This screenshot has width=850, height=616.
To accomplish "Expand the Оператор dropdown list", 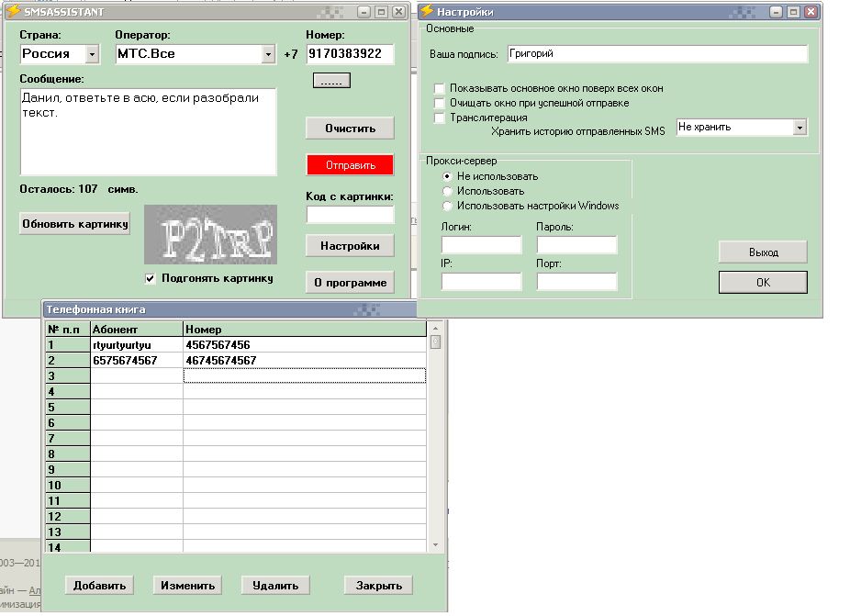I will point(268,54).
